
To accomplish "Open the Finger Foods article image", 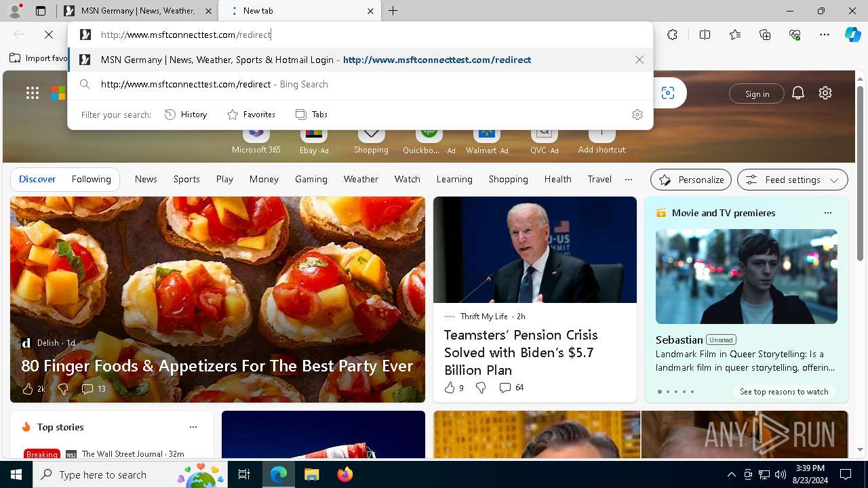I will point(218,299).
